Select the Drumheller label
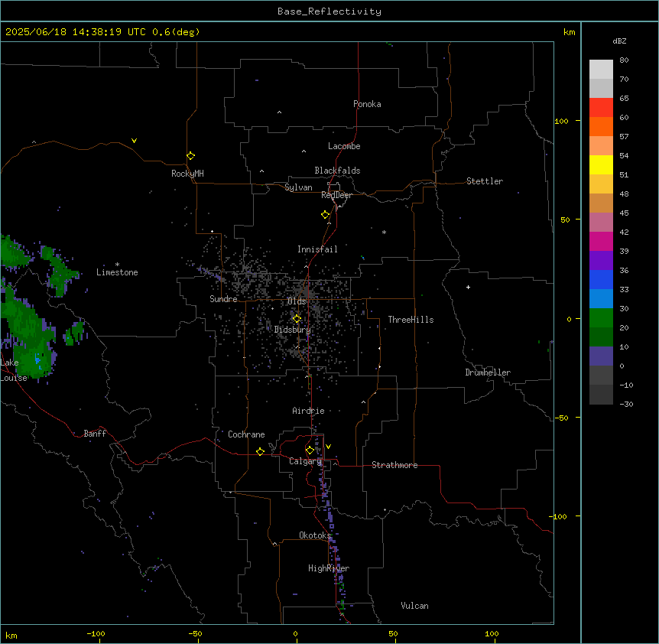 pos(488,372)
